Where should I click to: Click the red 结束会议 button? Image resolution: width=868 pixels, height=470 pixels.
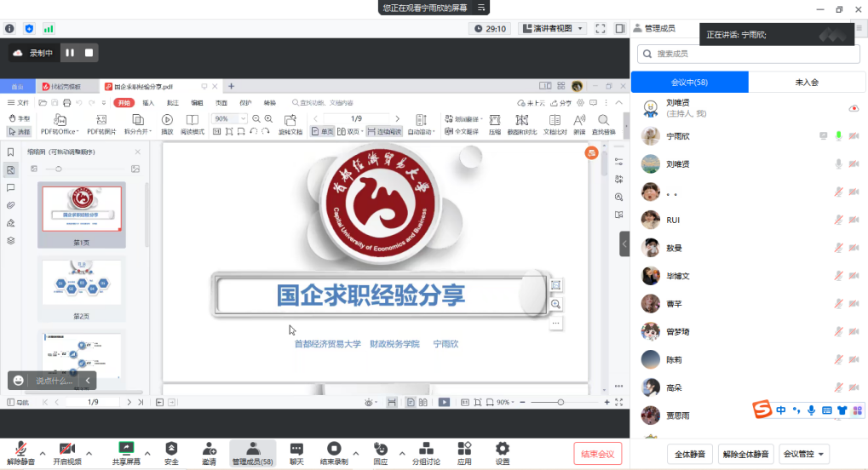tap(597, 454)
